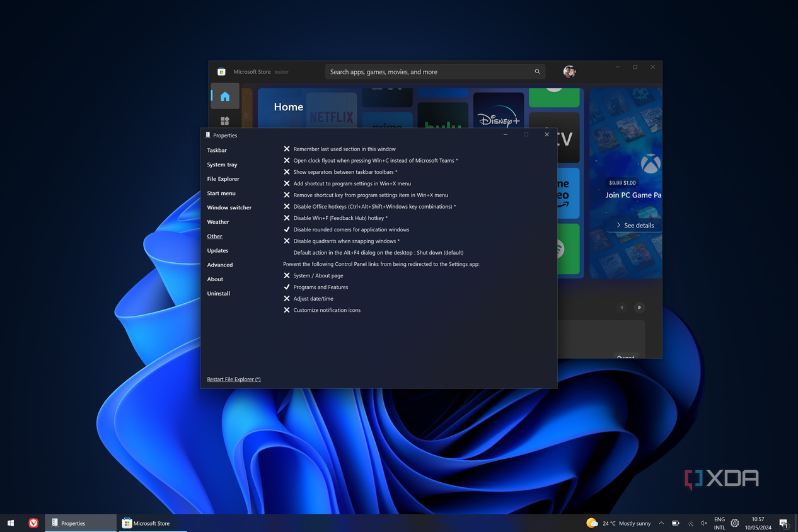798x532 pixels.
Task: Open the Windows Start button
Action: click(x=11, y=523)
